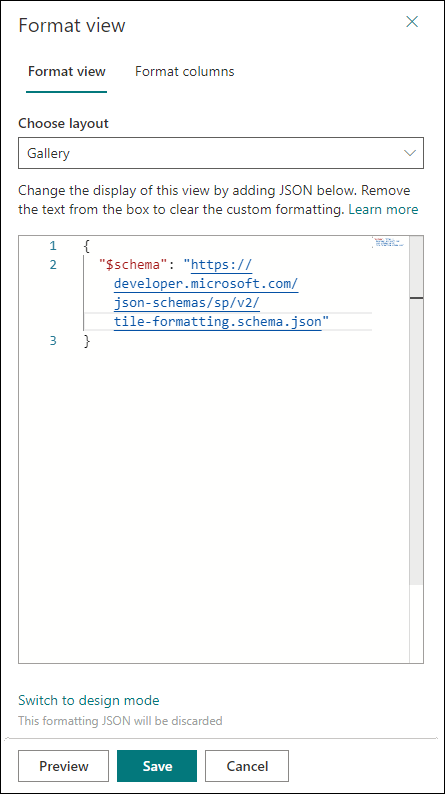Switch to design mode
This screenshot has height=794, width=445.
(x=89, y=700)
